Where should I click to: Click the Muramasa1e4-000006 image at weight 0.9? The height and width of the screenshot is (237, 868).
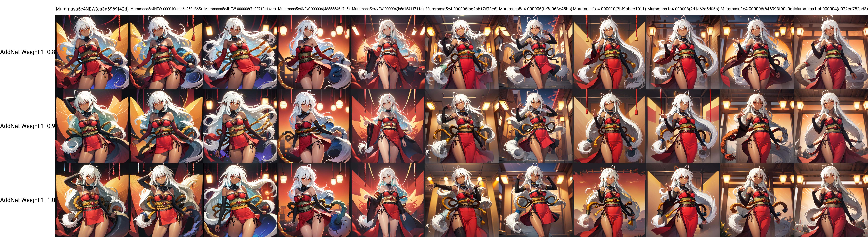click(x=757, y=126)
